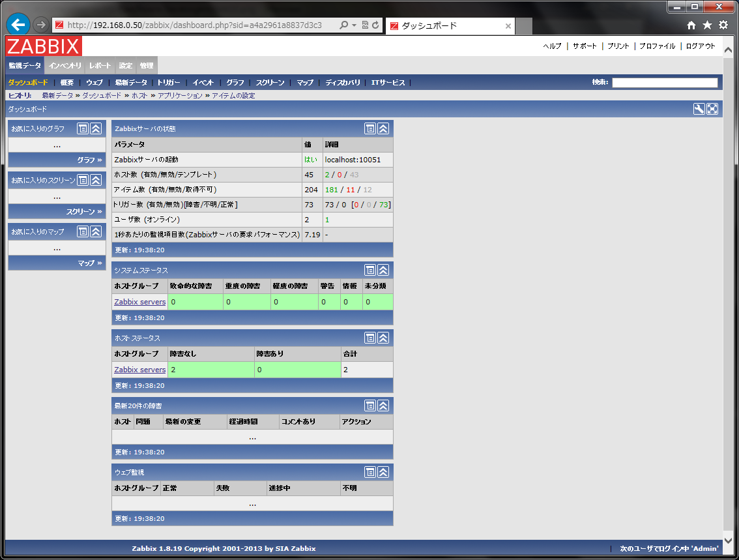Open the ダッシュボード submenu item
Screen dimensions: 739x560
point(28,83)
